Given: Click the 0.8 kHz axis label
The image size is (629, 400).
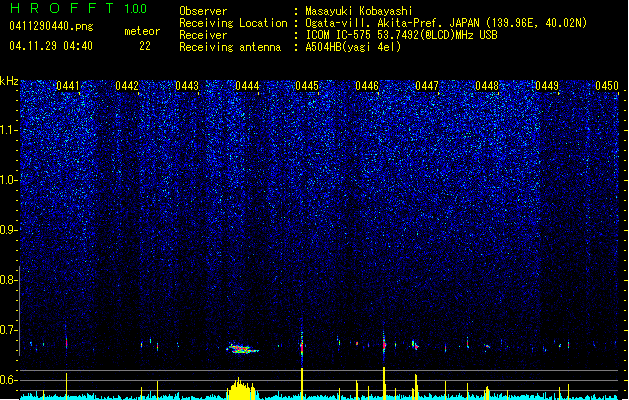Looking at the screenshot, I should (x=8, y=280).
